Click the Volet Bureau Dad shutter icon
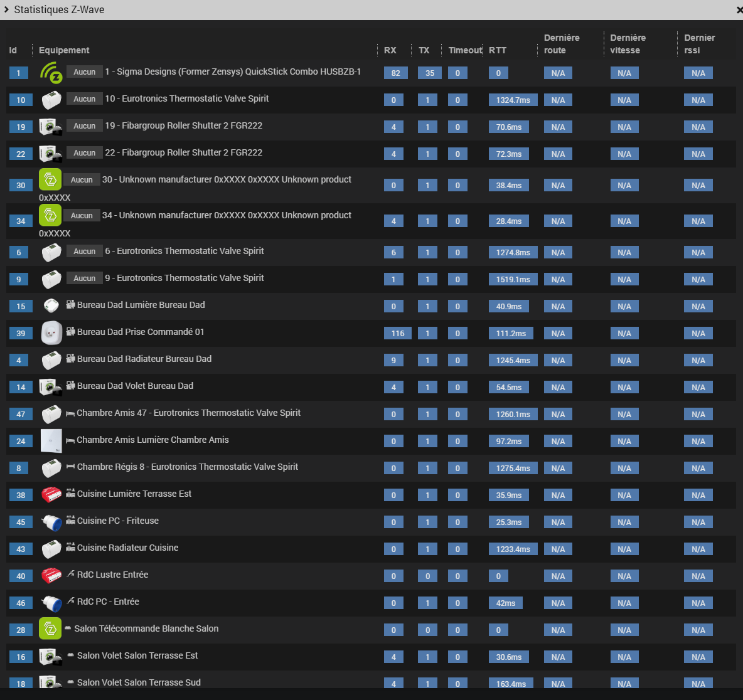 point(51,387)
